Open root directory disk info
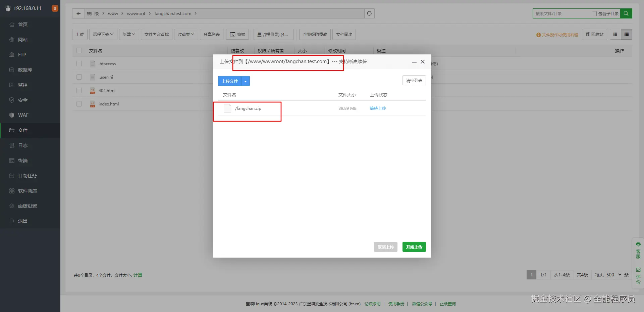This screenshot has height=312, width=644. point(273,34)
